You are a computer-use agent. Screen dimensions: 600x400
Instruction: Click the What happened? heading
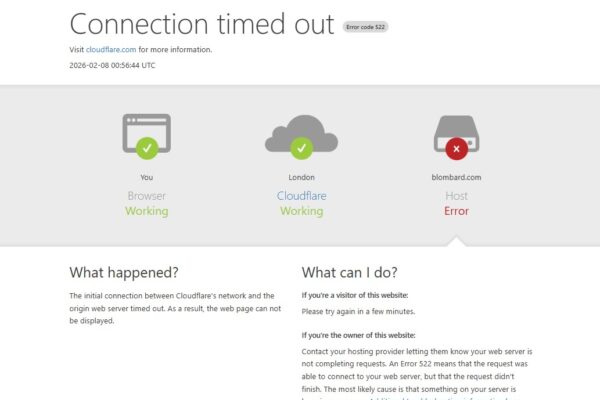(x=124, y=272)
